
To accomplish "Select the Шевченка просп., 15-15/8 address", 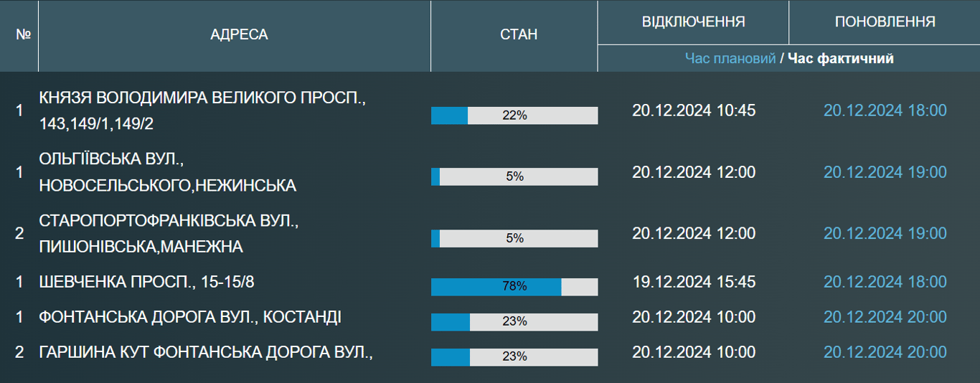I will [146, 282].
